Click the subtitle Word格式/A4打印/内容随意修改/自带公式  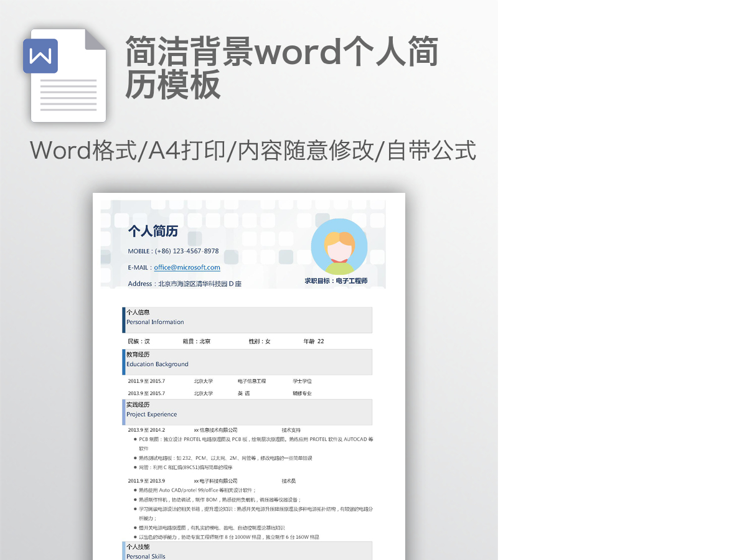[x=253, y=151]
